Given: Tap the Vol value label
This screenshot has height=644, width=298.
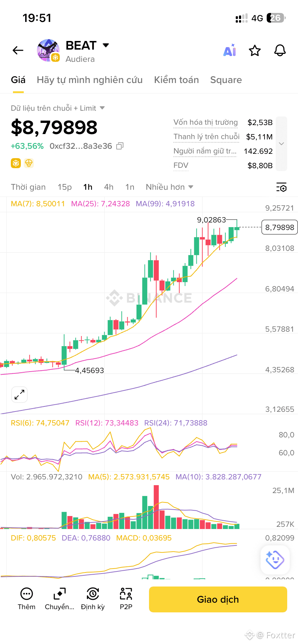Looking at the screenshot, I should [46, 477].
